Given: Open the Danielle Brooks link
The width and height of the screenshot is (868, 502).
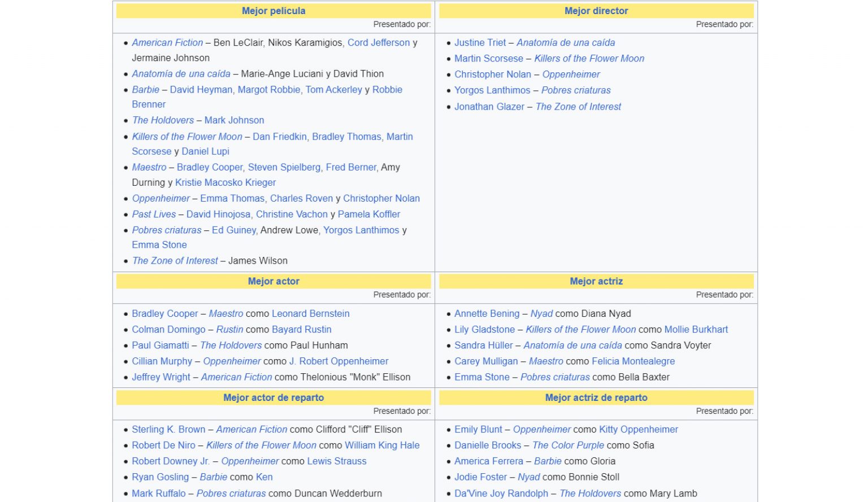Looking at the screenshot, I should [488, 445].
